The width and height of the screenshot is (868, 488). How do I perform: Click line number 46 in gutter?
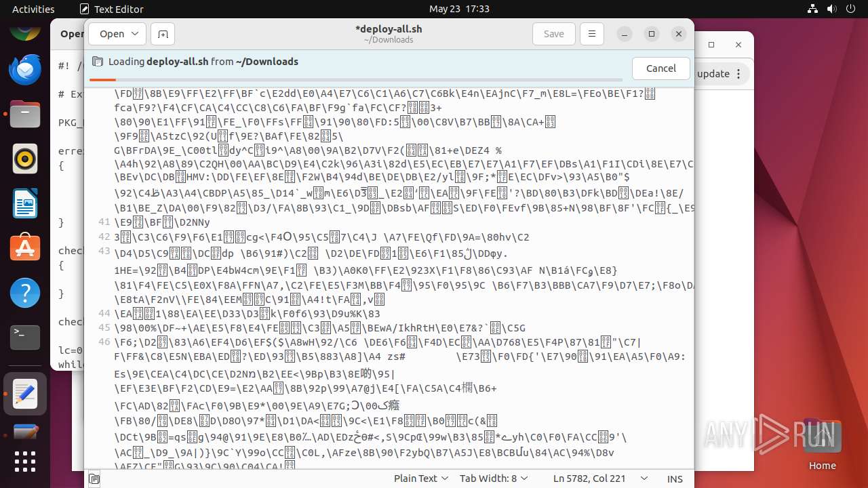click(x=104, y=342)
